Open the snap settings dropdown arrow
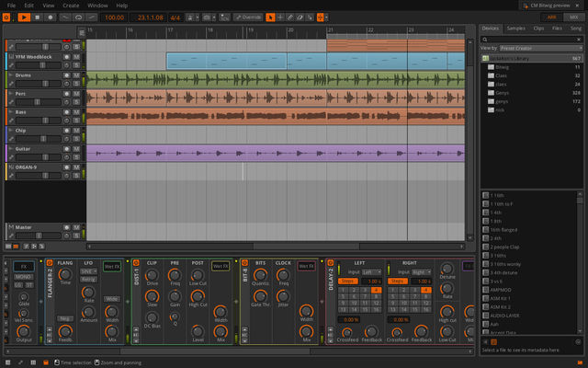Image resolution: width=588 pixels, height=368 pixels. coord(327,17)
